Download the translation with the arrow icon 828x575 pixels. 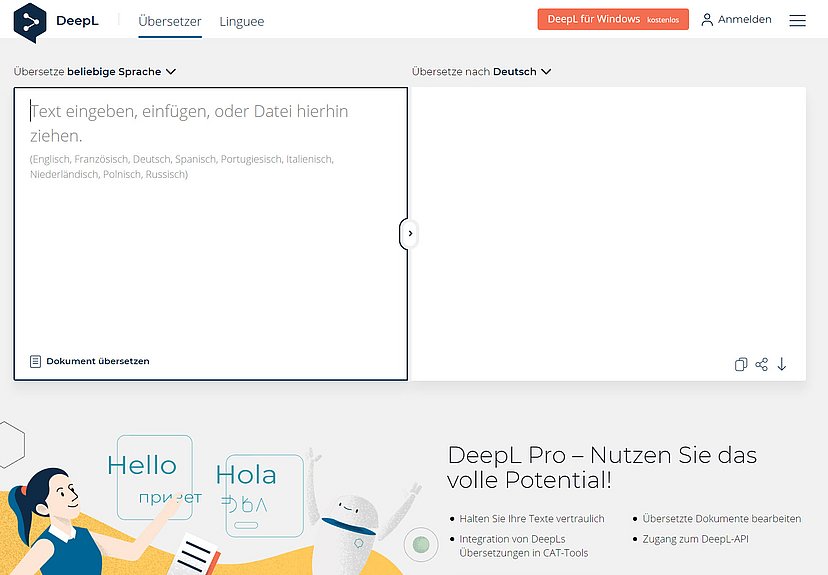(x=782, y=364)
